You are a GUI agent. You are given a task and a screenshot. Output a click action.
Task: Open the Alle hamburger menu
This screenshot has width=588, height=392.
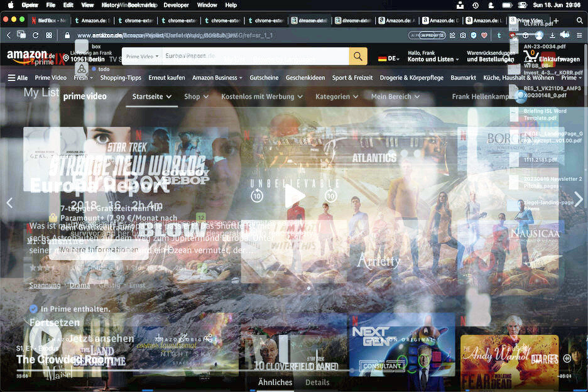18,78
